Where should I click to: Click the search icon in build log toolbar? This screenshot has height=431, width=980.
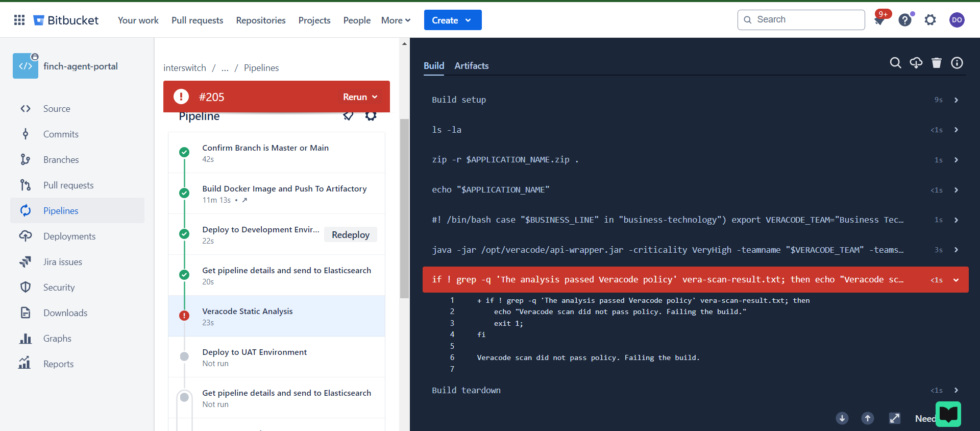895,63
